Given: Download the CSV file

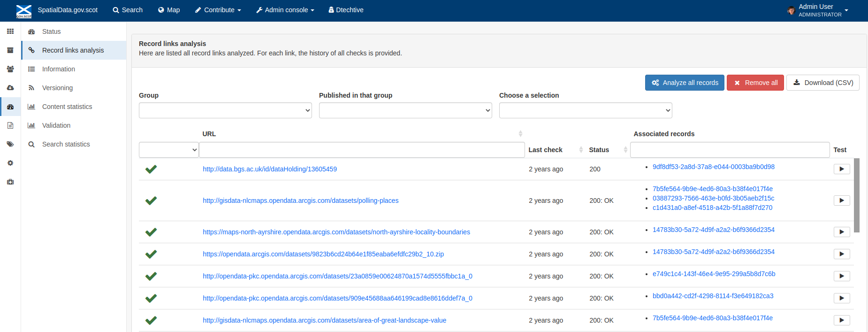Looking at the screenshot, I should tap(823, 83).
